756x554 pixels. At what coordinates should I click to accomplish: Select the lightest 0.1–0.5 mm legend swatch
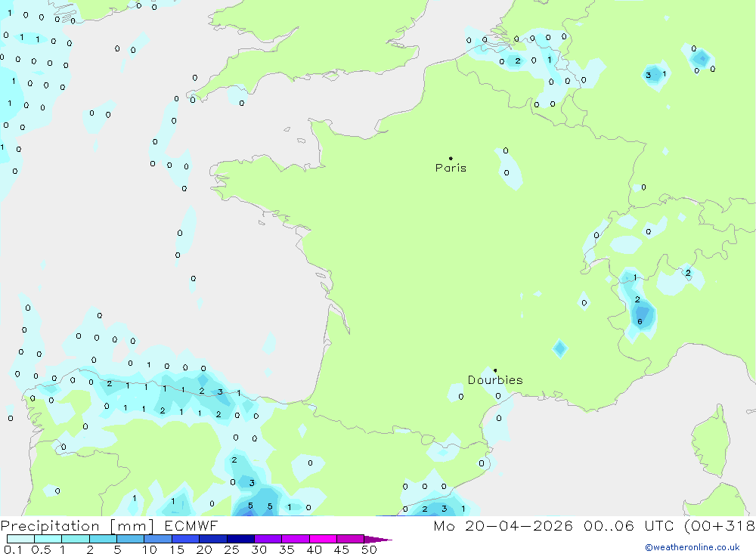20,539
